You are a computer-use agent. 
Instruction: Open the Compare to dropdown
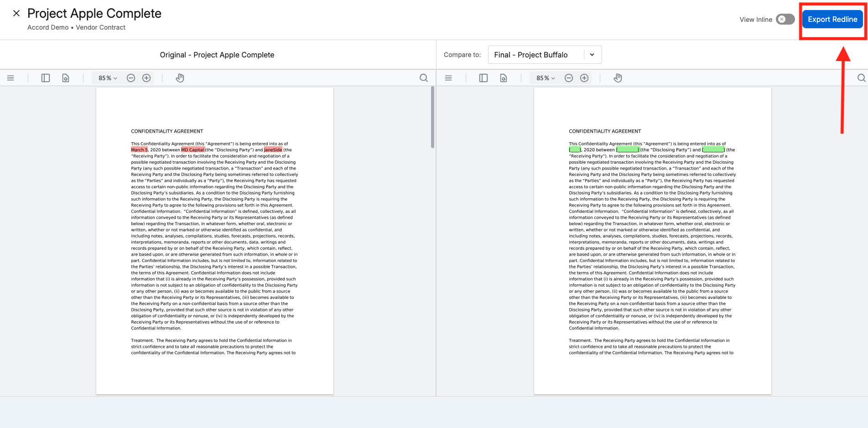[x=545, y=55]
